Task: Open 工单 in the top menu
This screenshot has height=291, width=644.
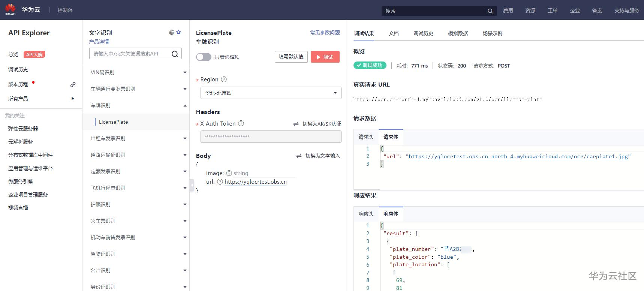Action: pyautogui.click(x=553, y=10)
